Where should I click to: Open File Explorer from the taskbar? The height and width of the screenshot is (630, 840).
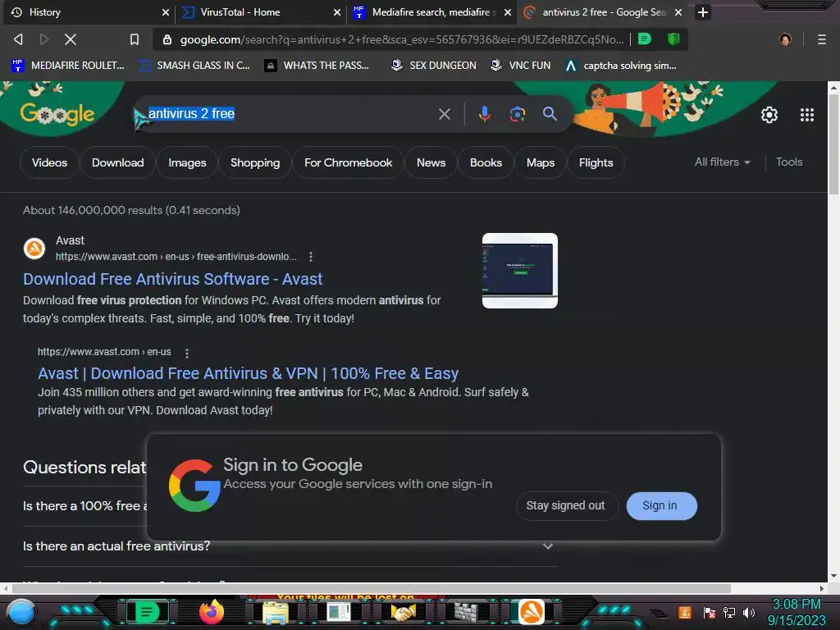pyautogui.click(x=276, y=612)
